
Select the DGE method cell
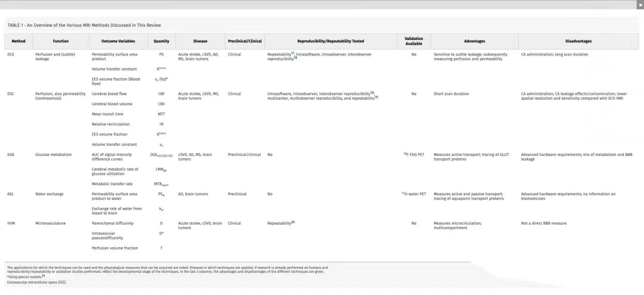11,155
